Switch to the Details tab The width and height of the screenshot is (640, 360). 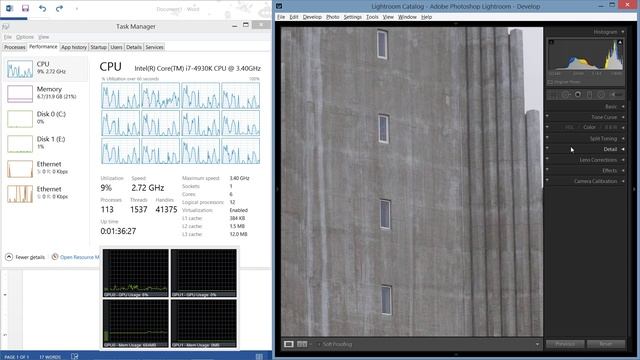(x=134, y=47)
